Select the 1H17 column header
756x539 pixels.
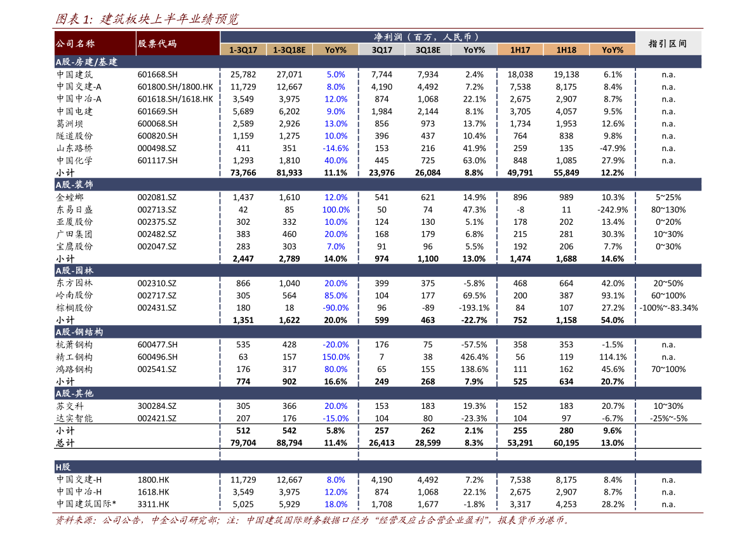[x=521, y=50]
